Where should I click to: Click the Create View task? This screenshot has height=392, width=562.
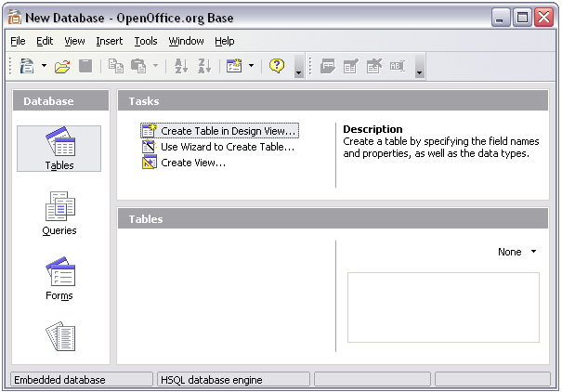(192, 163)
